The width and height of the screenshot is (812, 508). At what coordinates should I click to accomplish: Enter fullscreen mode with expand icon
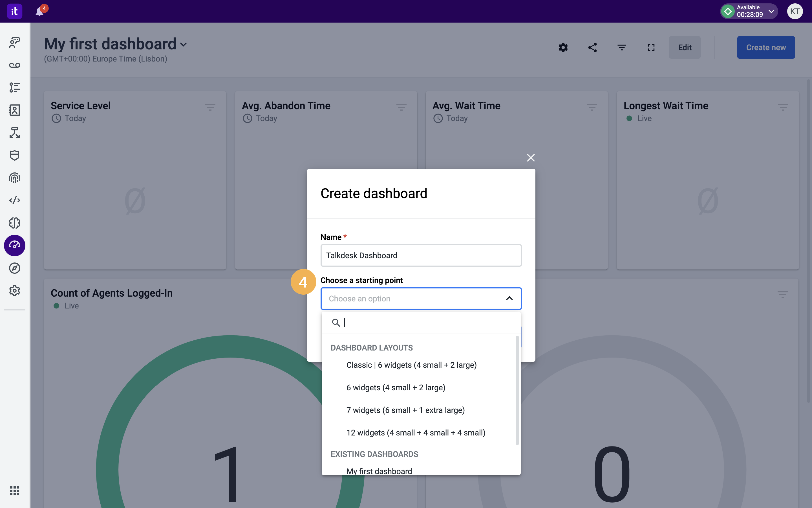pyautogui.click(x=651, y=47)
